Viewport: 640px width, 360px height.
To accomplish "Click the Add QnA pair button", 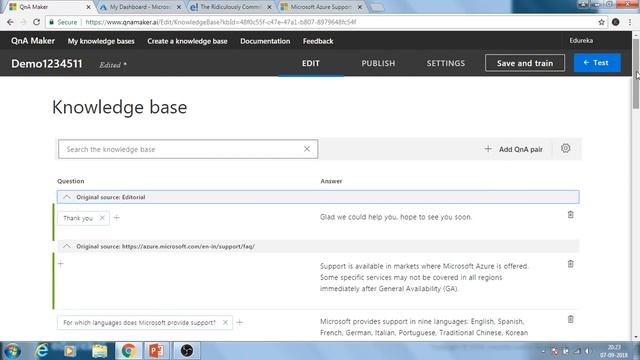I will coord(514,149).
